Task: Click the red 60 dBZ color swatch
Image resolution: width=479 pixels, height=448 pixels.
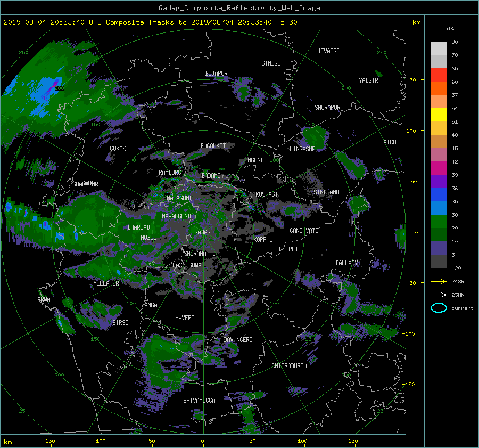Action: (439, 75)
